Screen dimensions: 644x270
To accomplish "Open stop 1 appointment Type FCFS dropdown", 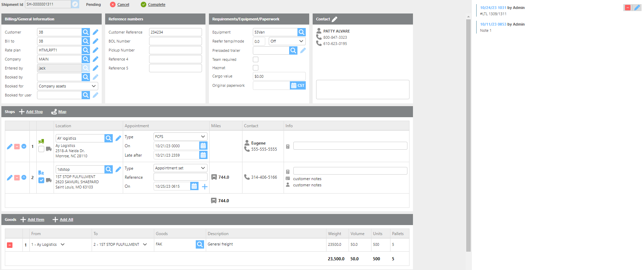I will point(180,137).
